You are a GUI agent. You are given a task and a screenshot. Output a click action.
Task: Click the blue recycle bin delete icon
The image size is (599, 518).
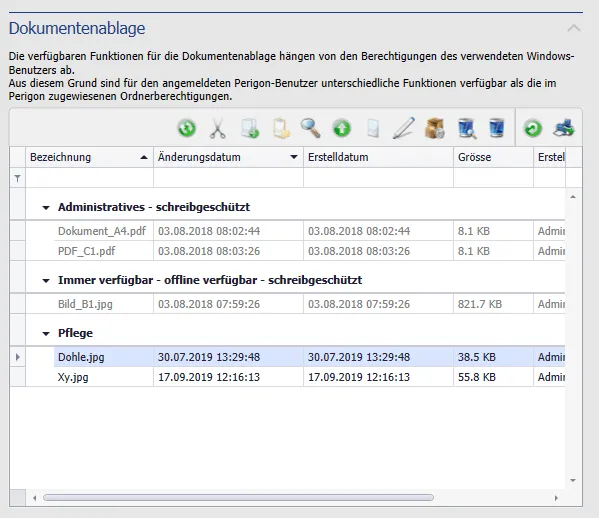(497, 128)
